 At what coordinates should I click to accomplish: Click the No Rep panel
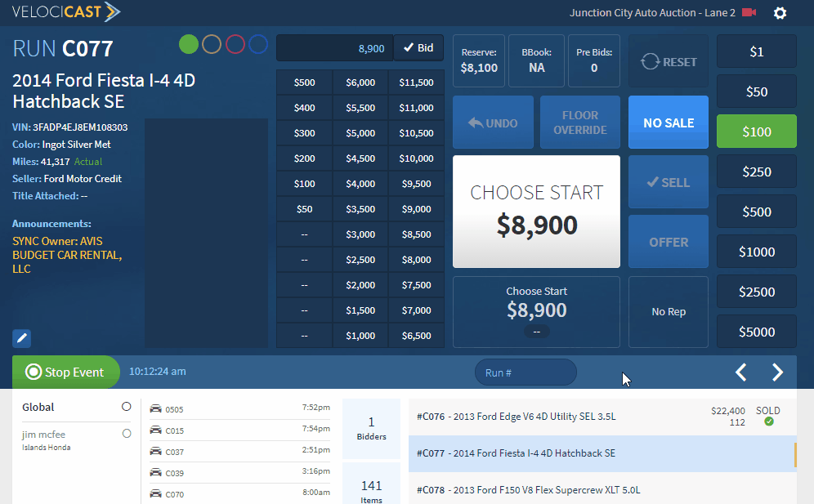coord(669,312)
